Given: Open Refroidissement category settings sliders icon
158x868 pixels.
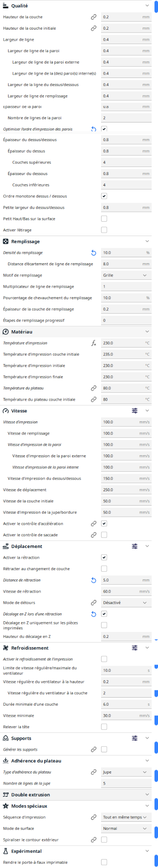Looking at the screenshot, I should (x=135, y=648).
